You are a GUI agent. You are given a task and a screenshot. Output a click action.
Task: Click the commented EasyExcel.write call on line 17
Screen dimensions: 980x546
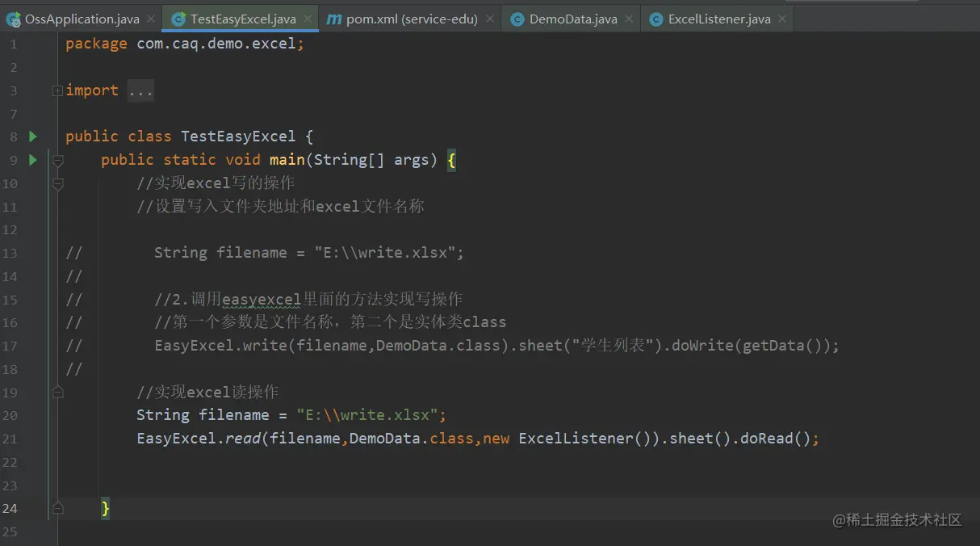pos(496,346)
